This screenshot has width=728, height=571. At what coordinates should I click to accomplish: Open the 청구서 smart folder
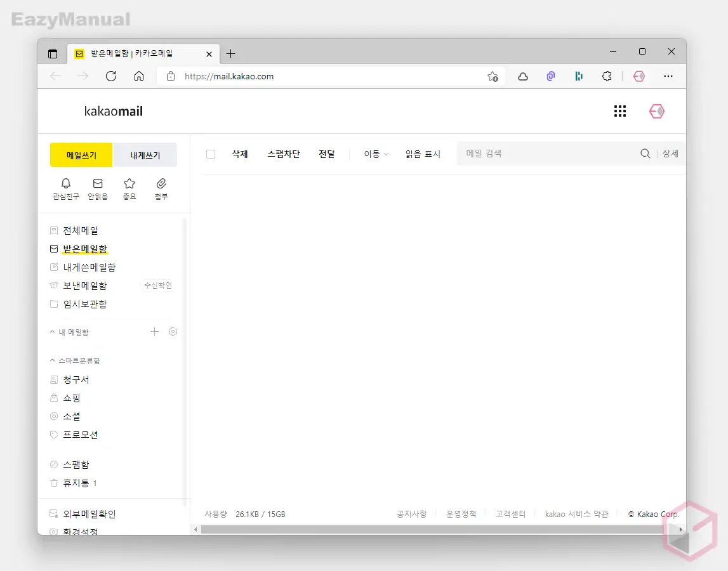76,380
